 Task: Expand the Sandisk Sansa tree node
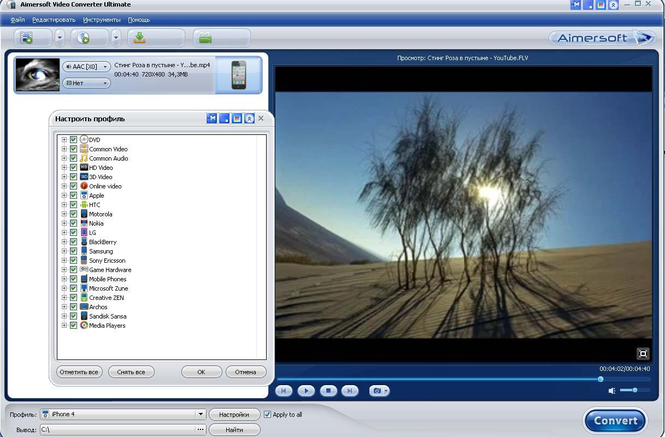pyautogui.click(x=64, y=316)
